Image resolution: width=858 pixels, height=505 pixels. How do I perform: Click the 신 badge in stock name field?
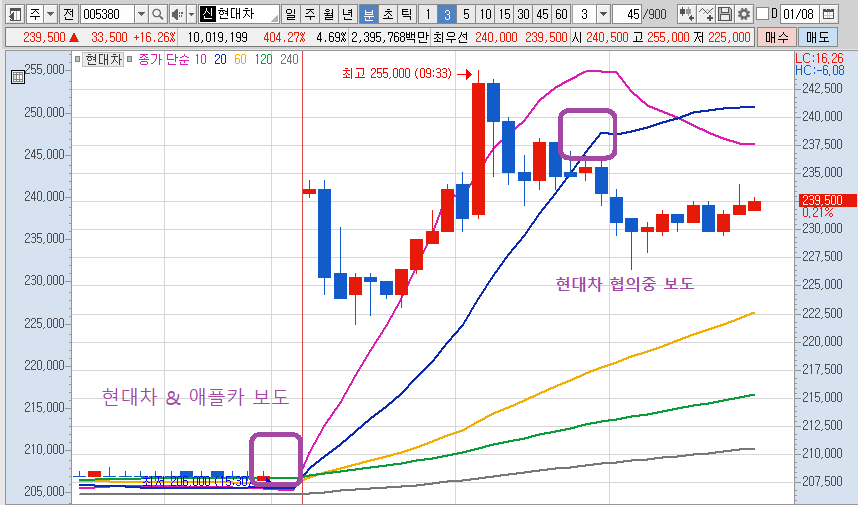coord(207,14)
